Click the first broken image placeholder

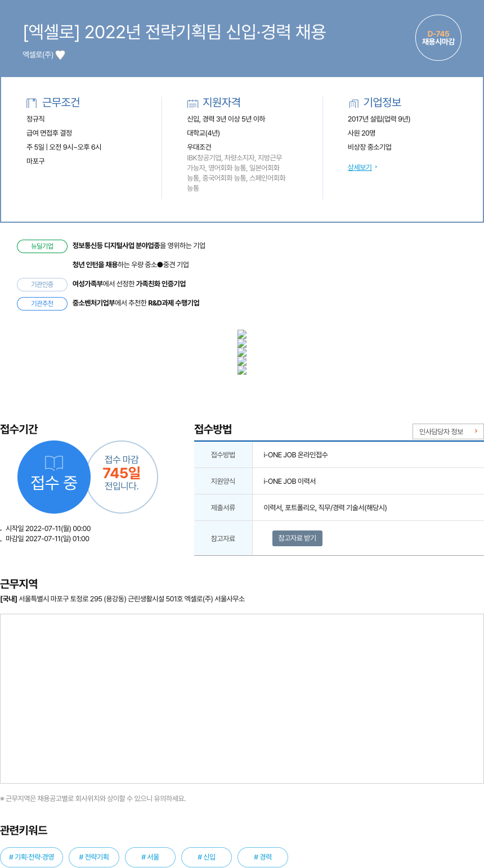pos(242,334)
